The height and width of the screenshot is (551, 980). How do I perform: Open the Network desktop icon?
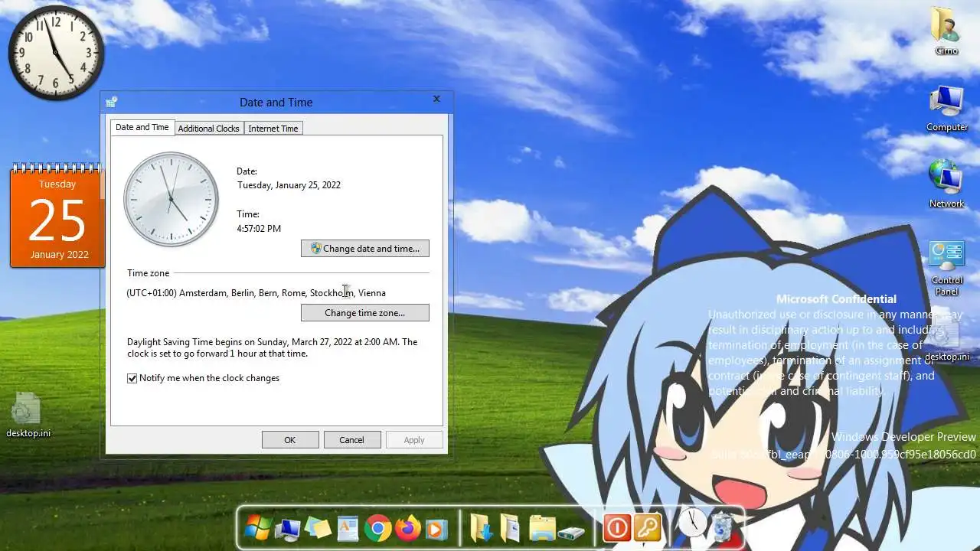pyautogui.click(x=947, y=184)
